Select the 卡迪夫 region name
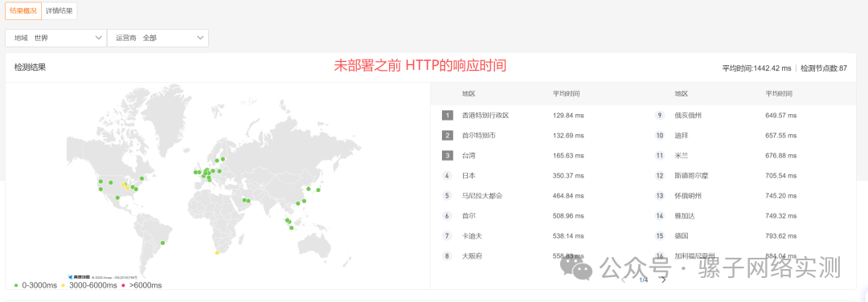This screenshot has height=302, width=868. coord(472,236)
